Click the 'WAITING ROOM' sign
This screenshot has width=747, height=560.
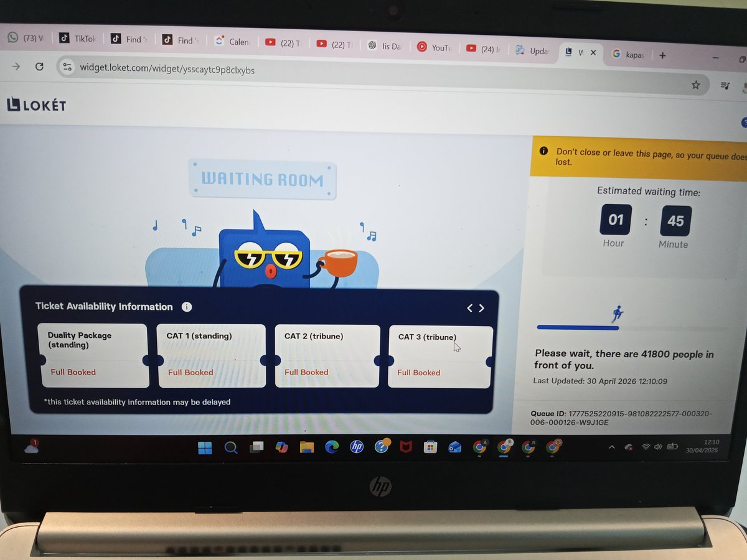[262, 180]
